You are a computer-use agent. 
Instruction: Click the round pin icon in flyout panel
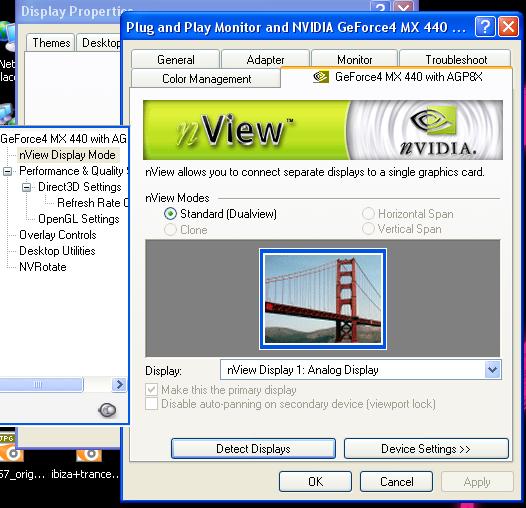(107, 410)
